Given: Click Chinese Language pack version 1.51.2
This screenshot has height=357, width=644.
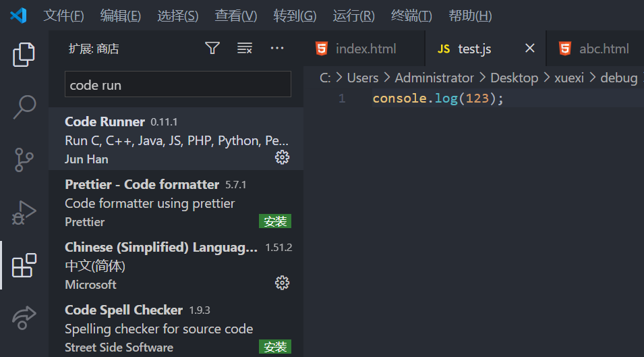Looking at the screenshot, I should point(279,247).
